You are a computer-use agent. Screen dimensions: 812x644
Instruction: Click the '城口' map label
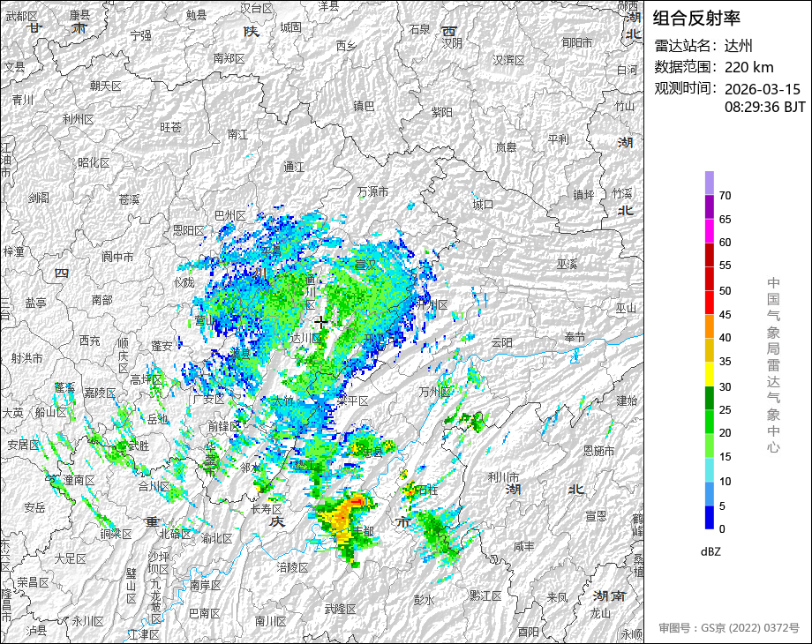(483, 205)
